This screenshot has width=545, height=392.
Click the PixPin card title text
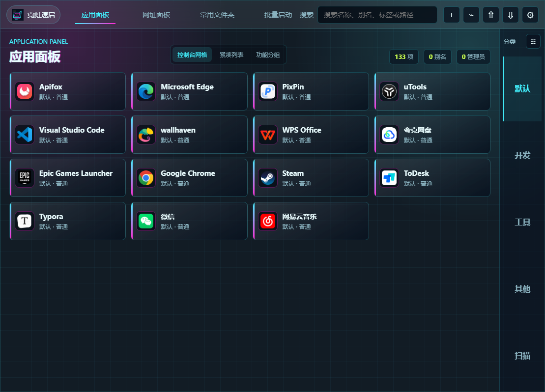(293, 87)
